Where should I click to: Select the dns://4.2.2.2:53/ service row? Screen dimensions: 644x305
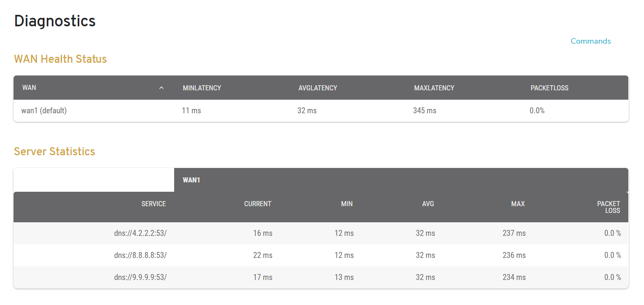tap(141, 233)
